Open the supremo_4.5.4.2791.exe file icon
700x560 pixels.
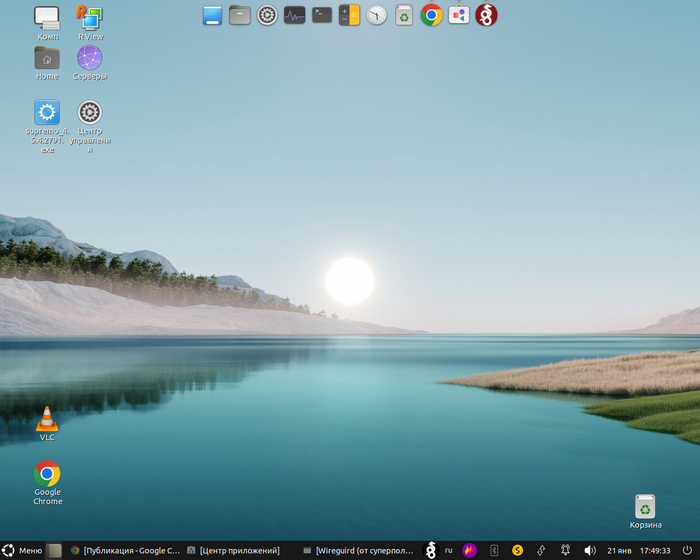(47, 113)
